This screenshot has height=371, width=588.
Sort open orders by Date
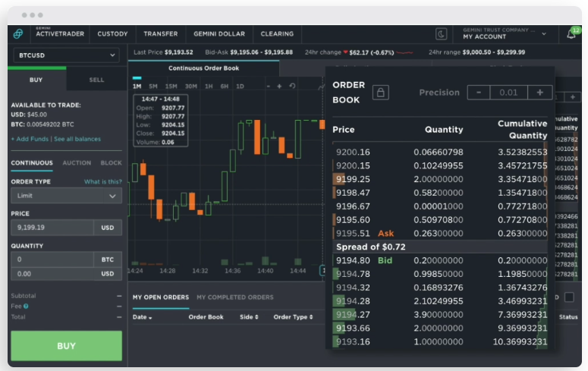142,317
